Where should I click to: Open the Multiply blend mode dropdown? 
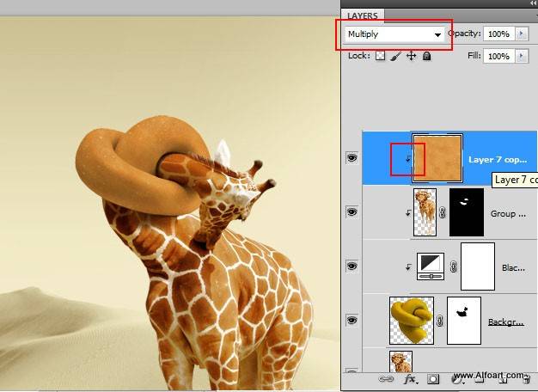click(x=394, y=34)
